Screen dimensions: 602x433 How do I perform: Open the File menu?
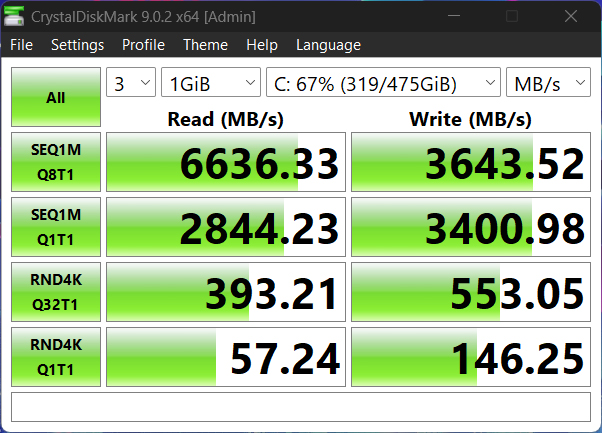pyautogui.click(x=22, y=45)
